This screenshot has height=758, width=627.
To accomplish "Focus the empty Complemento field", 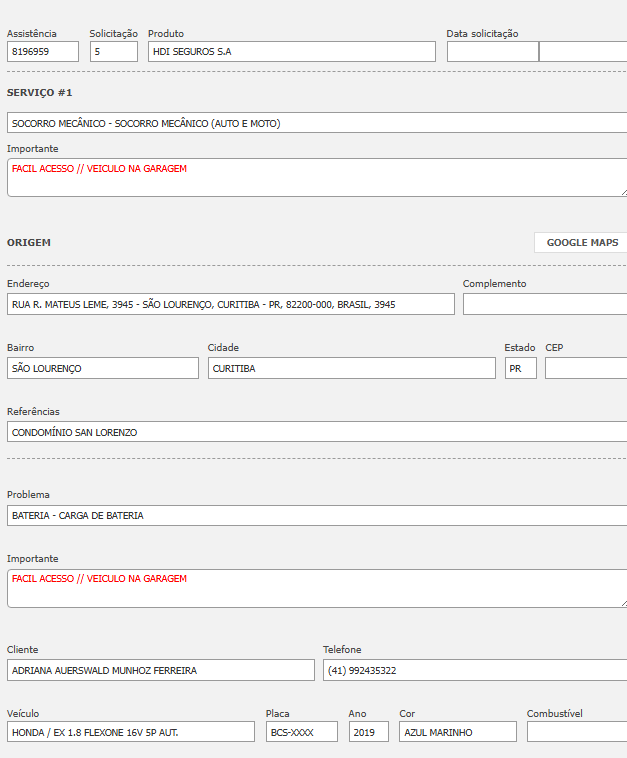I will pyautogui.click(x=544, y=304).
